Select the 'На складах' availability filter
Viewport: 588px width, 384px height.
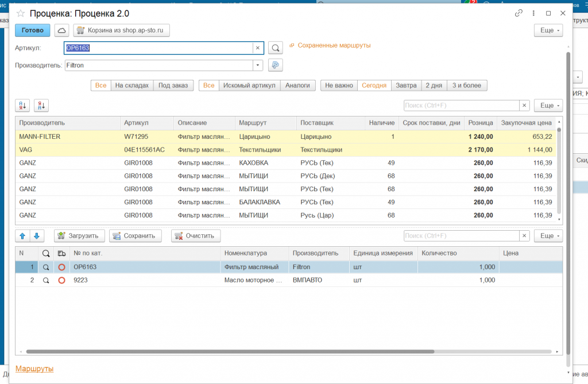[x=131, y=86]
